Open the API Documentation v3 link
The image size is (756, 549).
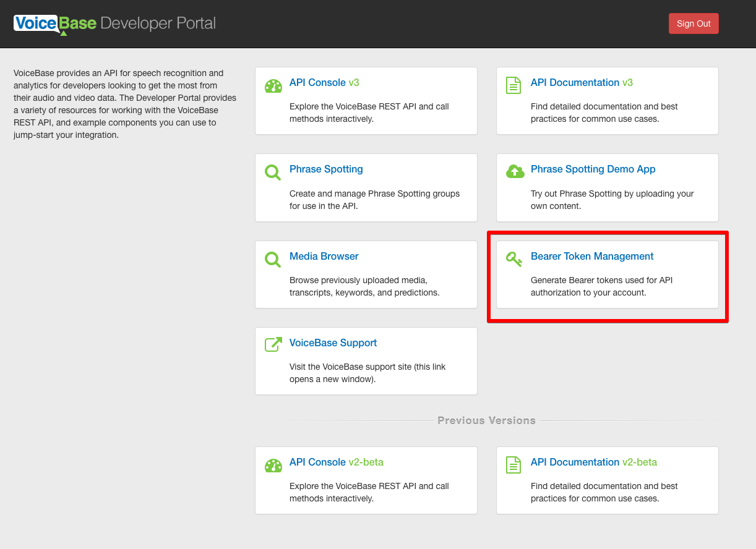pyautogui.click(x=581, y=83)
